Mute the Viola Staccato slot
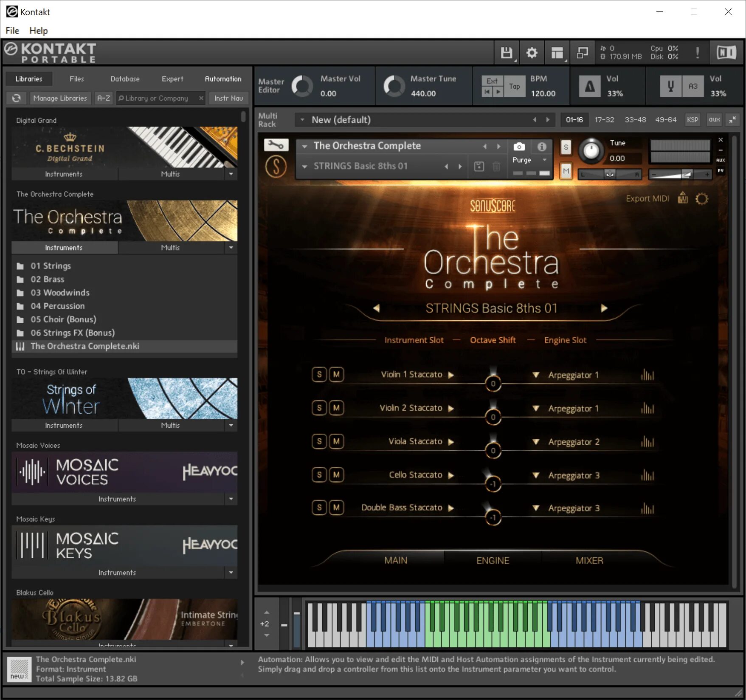The width and height of the screenshot is (746, 700). pyautogui.click(x=336, y=441)
